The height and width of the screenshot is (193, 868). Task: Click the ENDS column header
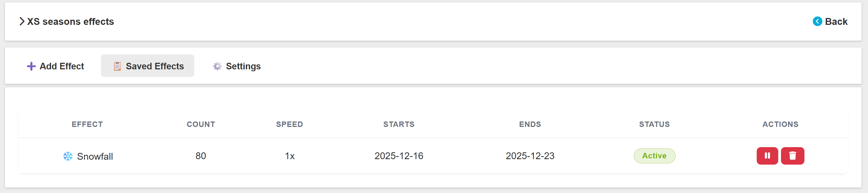530,124
